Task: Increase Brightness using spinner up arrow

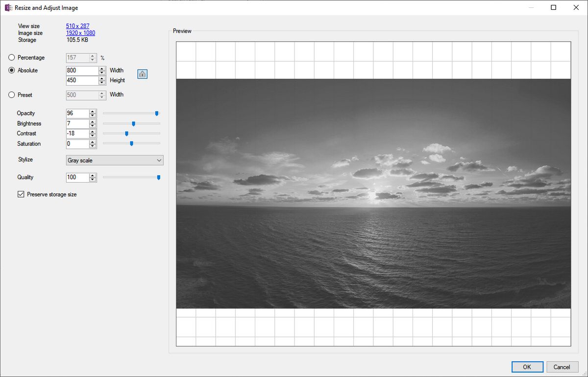Action: click(x=93, y=121)
